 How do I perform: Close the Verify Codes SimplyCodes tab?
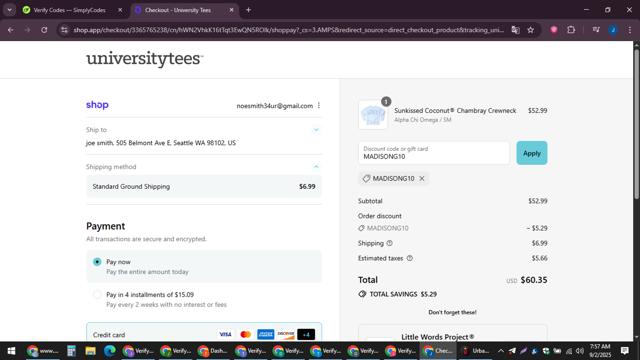(x=120, y=10)
